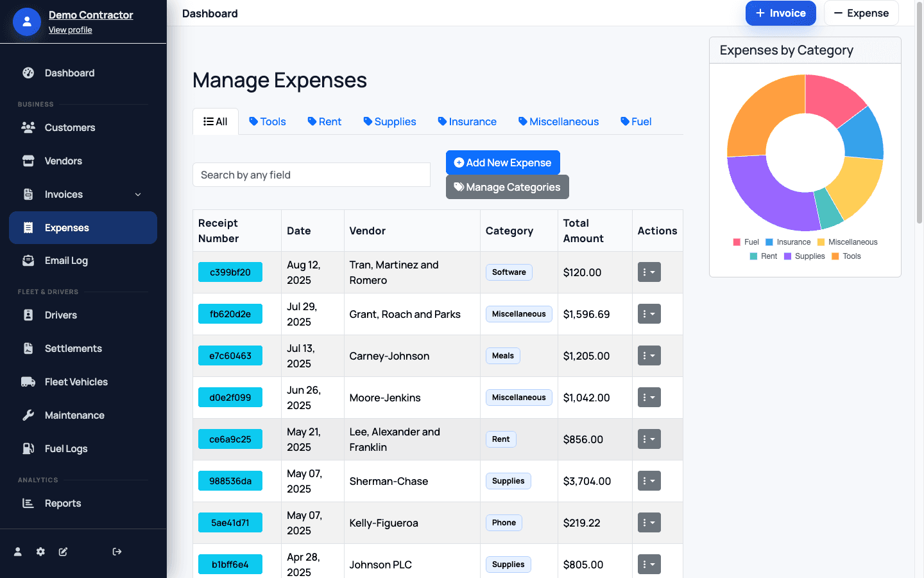Image resolution: width=924 pixels, height=578 pixels.
Task: Expand the Invoices submenu chevron
Action: [138, 195]
